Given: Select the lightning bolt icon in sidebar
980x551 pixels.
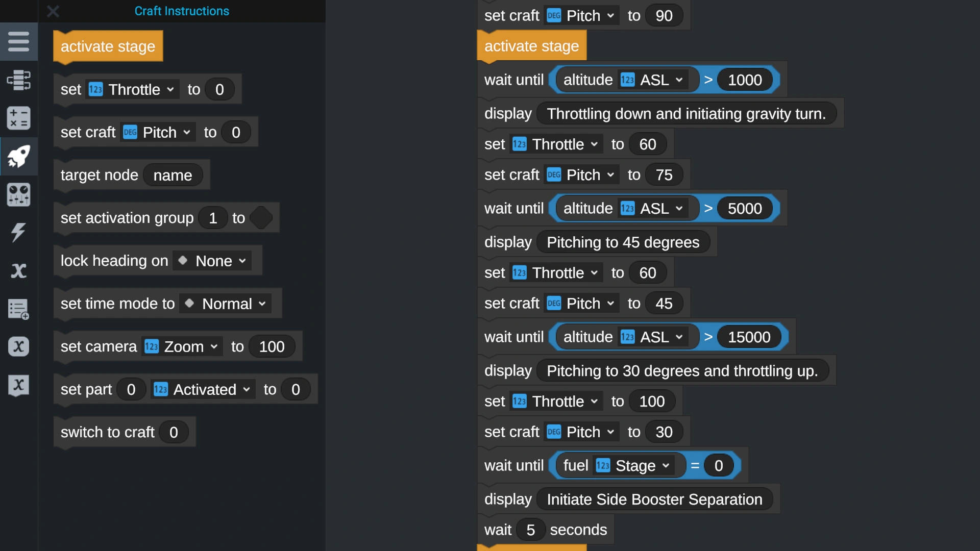Looking at the screenshot, I should click(x=18, y=233).
